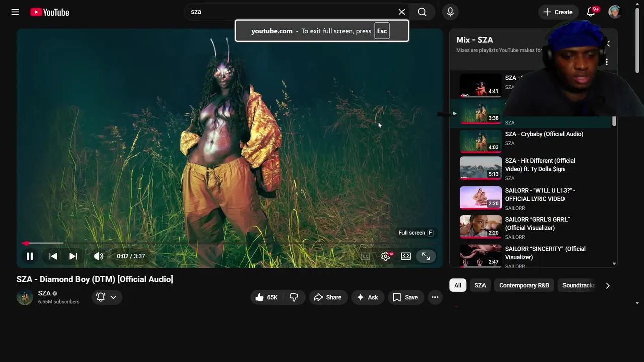The height and width of the screenshot is (362, 644).
Task: Click the 0:02 / 3:37 time display
Action: (x=131, y=256)
